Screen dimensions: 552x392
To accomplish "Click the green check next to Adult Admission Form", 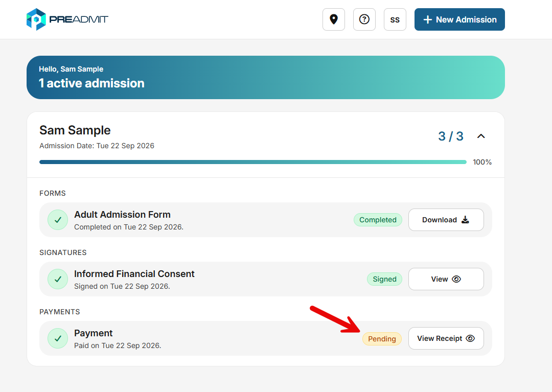I will 58,220.
